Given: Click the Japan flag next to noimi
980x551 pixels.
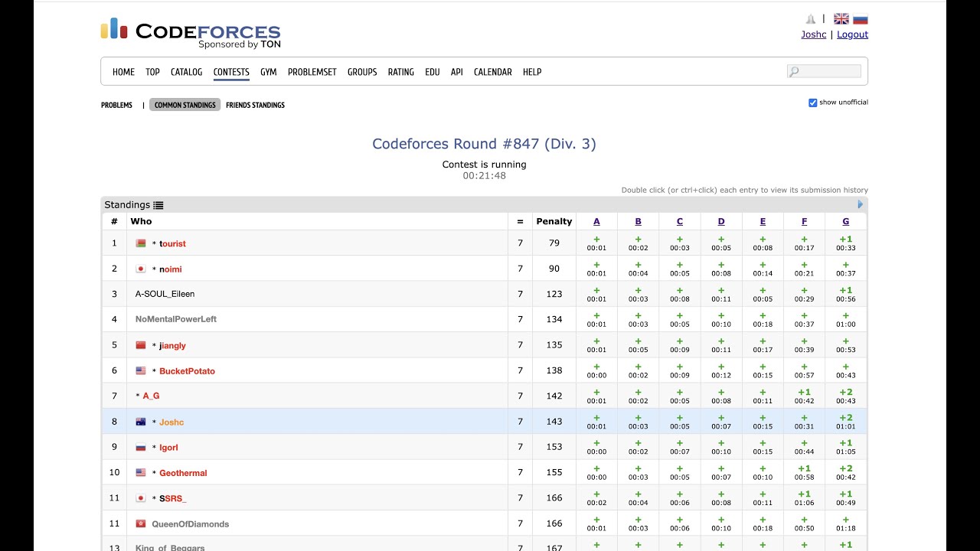Looking at the screenshot, I should [x=141, y=269].
